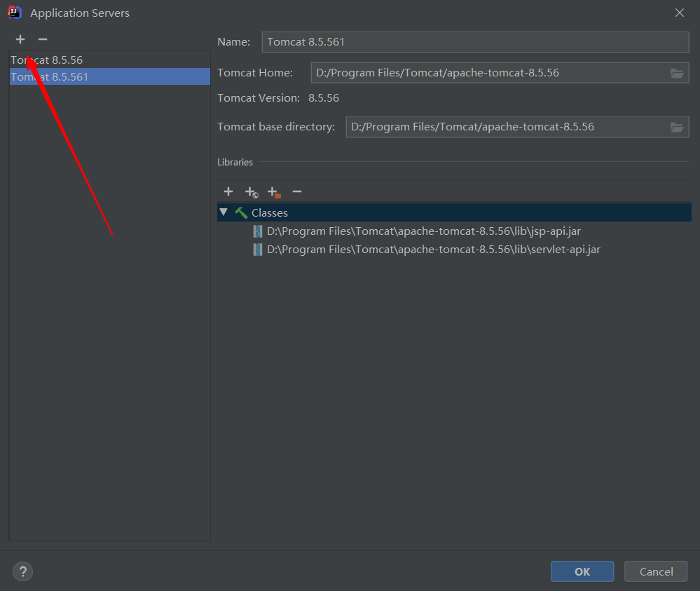Add a new application server
This screenshot has width=700, height=591.
[20, 39]
